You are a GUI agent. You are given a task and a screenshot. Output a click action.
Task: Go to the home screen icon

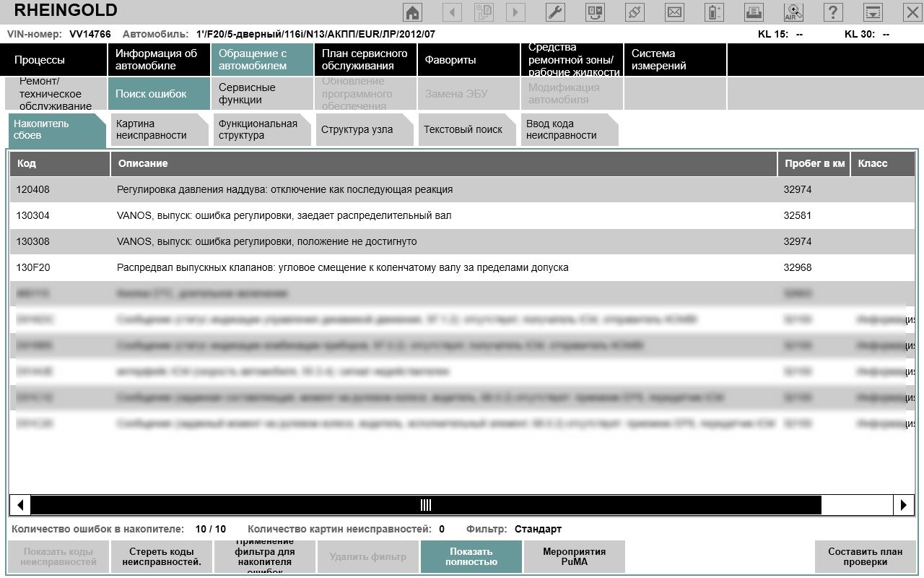coord(412,12)
